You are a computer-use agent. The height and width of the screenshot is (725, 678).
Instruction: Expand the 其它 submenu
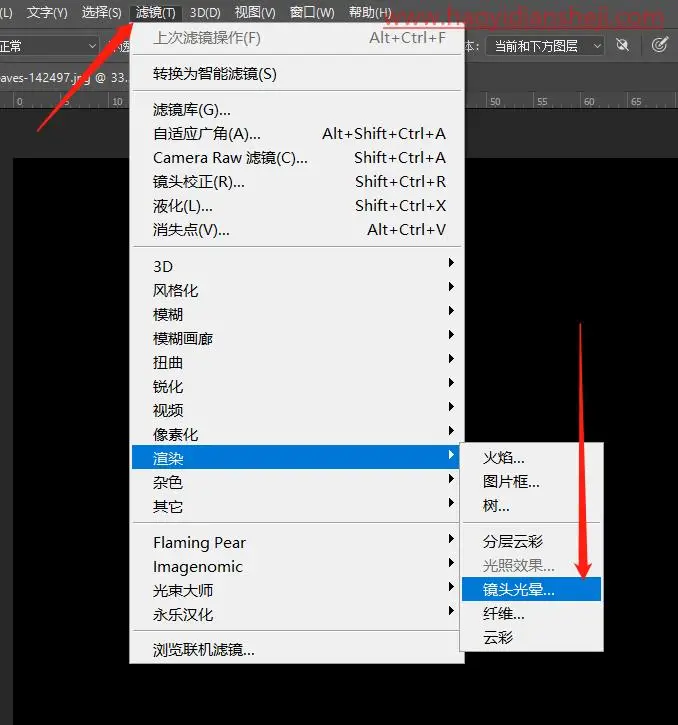tap(297, 507)
